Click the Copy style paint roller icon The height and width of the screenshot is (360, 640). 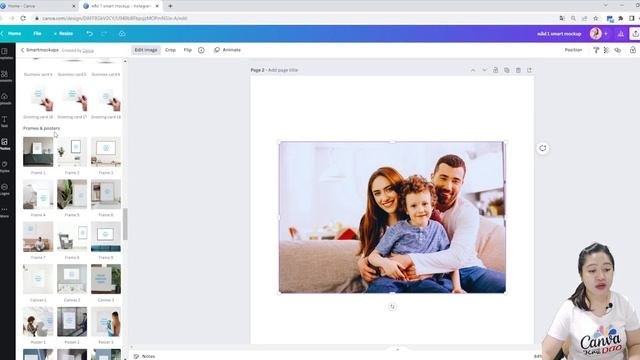(x=596, y=50)
